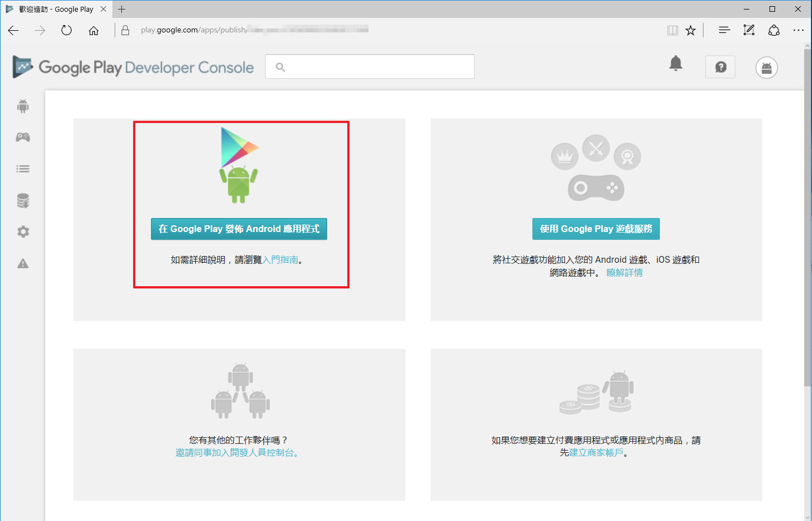
Task: Click the three Android robots illustration
Action: (x=240, y=391)
